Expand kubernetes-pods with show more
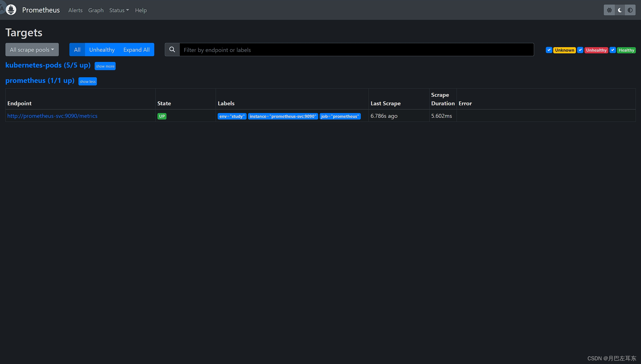 click(x=105, y=66)
